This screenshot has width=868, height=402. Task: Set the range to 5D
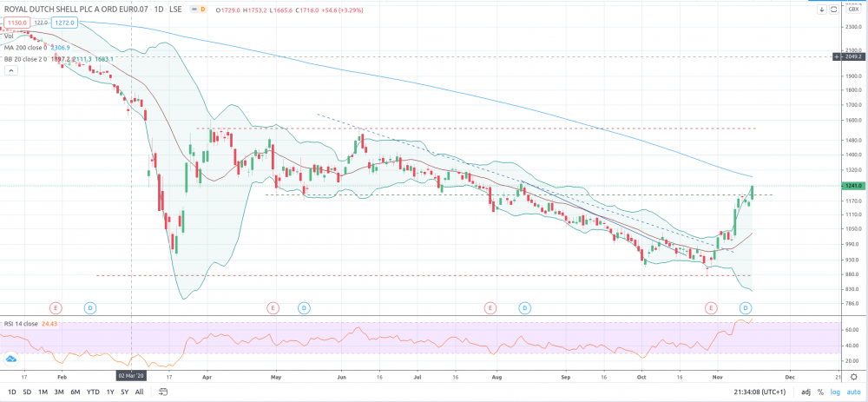coord(27,392)
